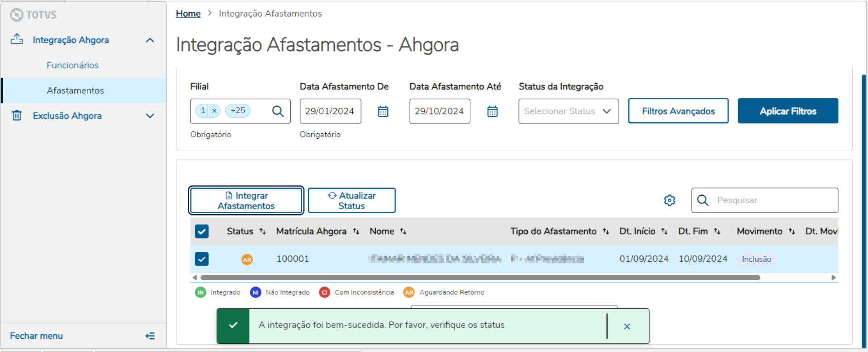The height and width of the screenshot is (352, 868).
Task: Click the AR status badge in row
Action: 247,259
